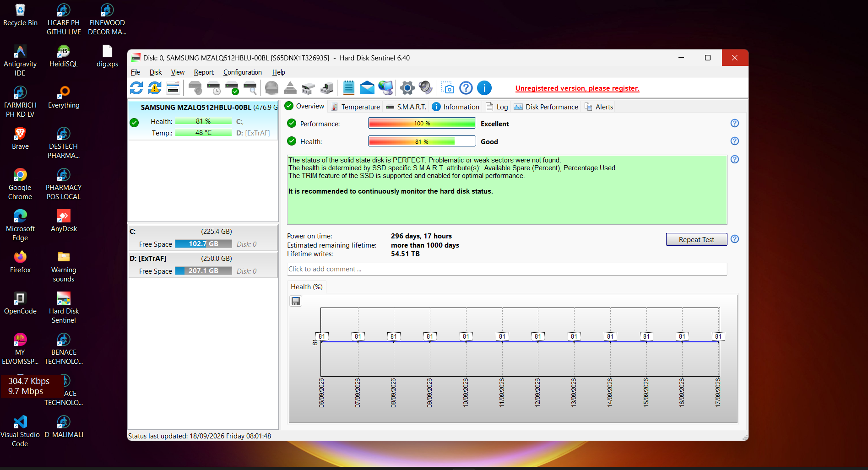The height and width of the screenshot is (470, 868).
Task: Open Visual Studio Code desktop shortcut
Action: (20, 431)
